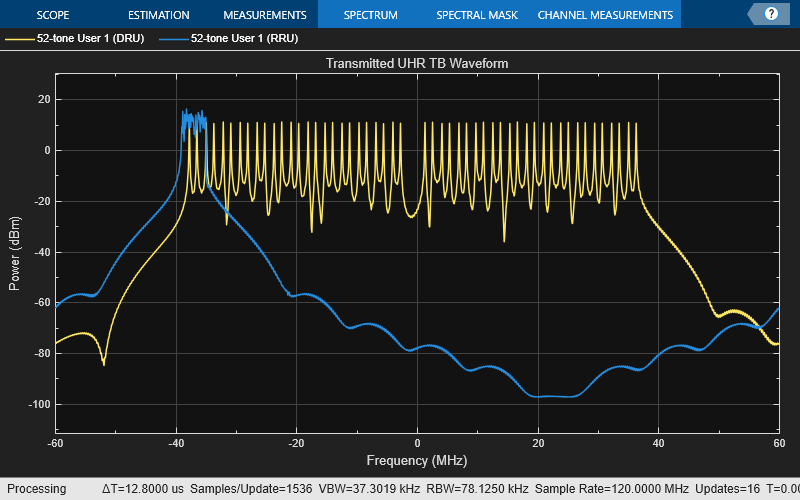Toggle the 52-tone User 1 (RRU) legend label

244,39
